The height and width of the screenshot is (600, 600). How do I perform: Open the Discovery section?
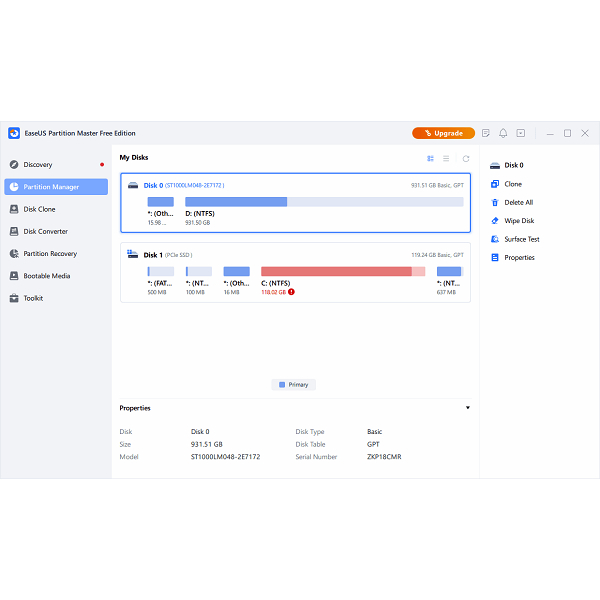56,165
